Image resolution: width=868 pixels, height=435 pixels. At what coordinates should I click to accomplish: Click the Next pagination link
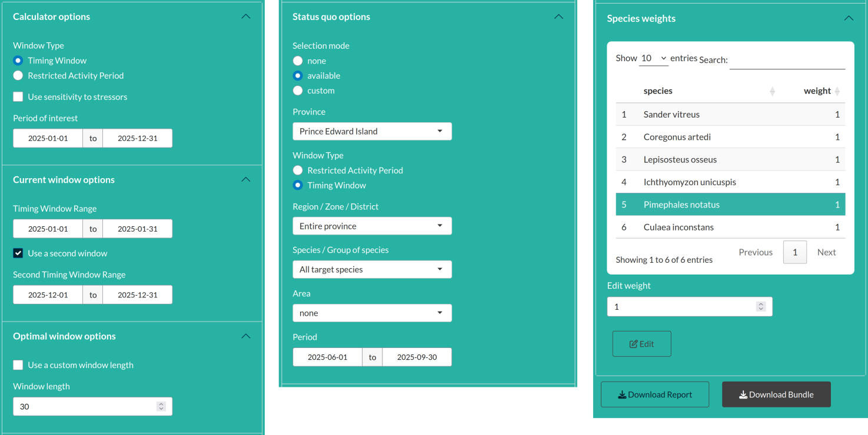pos(826,252)
